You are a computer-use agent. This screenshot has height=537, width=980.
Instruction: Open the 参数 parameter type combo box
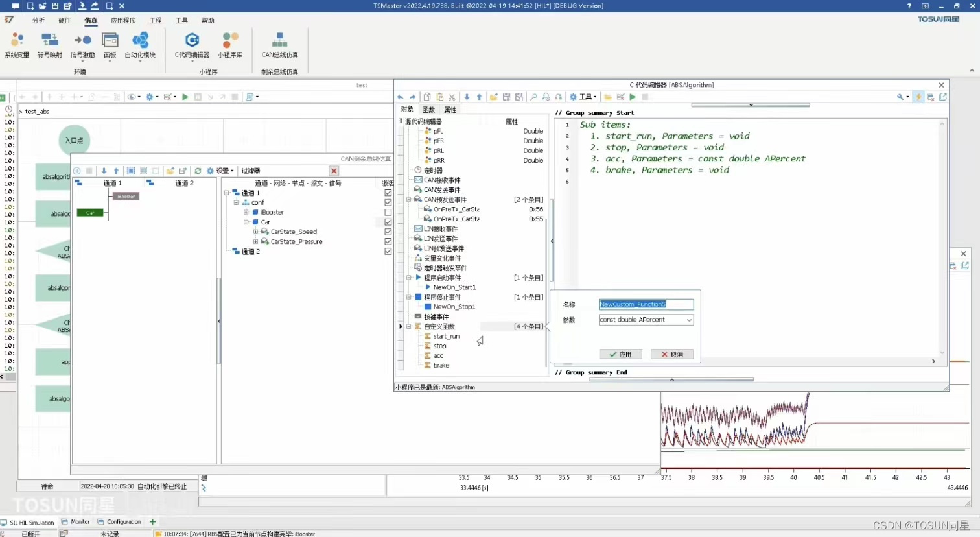(x=646, y=320)
